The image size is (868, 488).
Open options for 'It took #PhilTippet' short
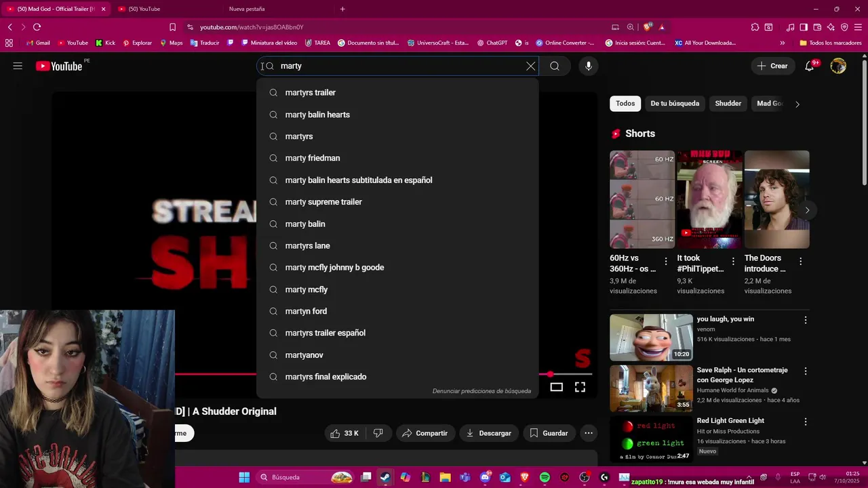(x=733, y=261)
